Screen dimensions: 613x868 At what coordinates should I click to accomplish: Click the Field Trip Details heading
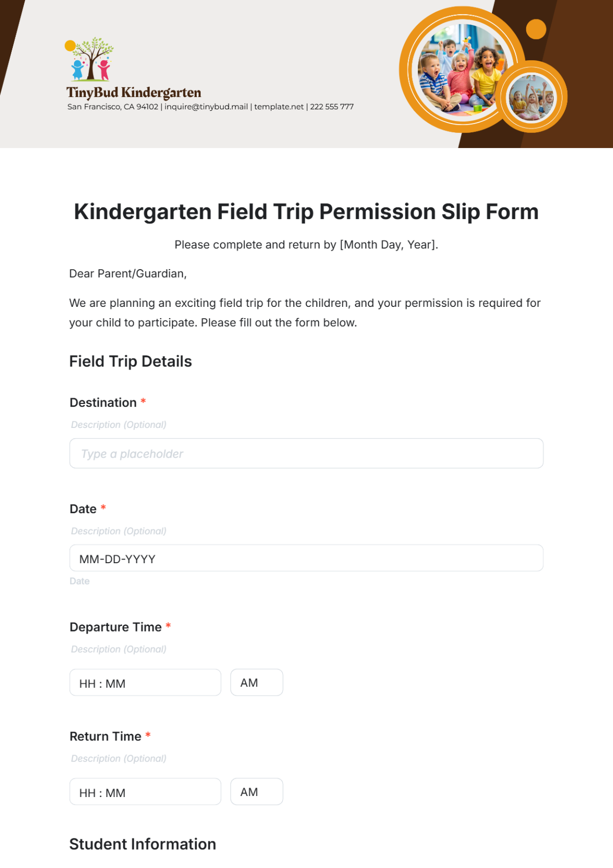point(130,361)
